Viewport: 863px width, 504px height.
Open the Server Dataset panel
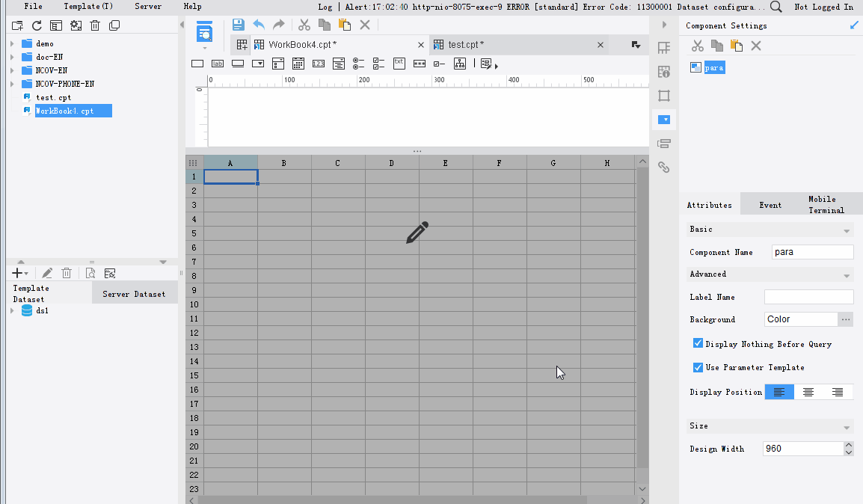[135, 293]
